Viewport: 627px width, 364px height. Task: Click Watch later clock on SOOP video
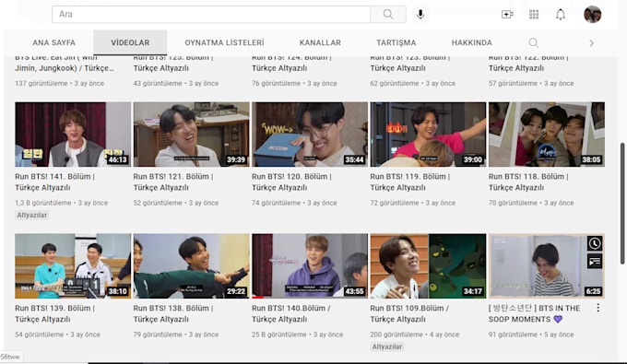[x=595, y=243]
